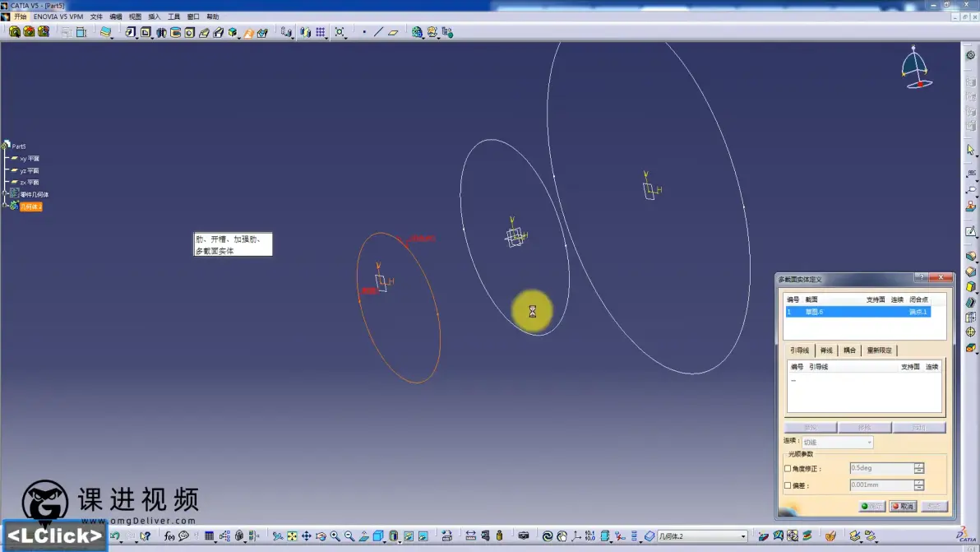The height and width of the screenshot is (552, 980).
Task: Click the Normal View icon
Action: [363, 536]
